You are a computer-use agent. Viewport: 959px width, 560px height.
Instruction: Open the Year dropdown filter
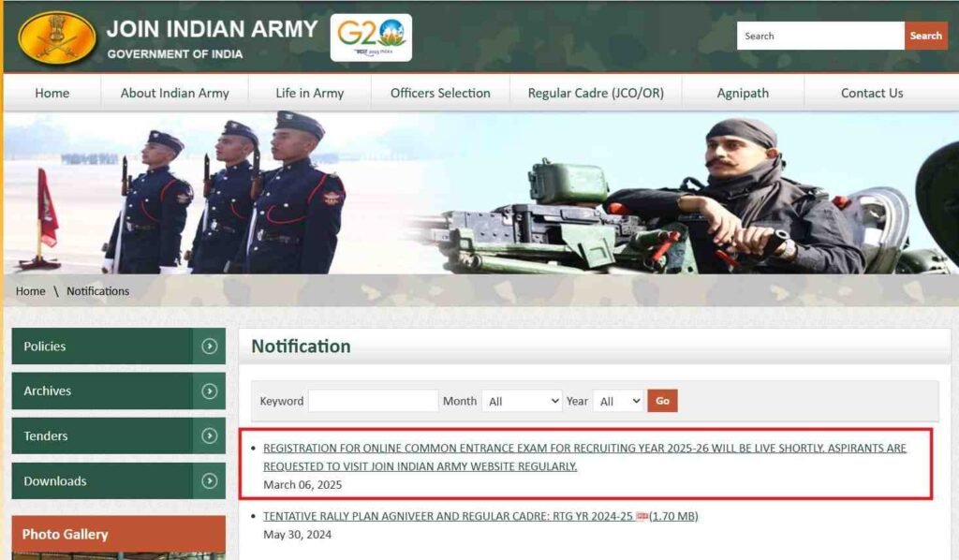pos(618,401)
